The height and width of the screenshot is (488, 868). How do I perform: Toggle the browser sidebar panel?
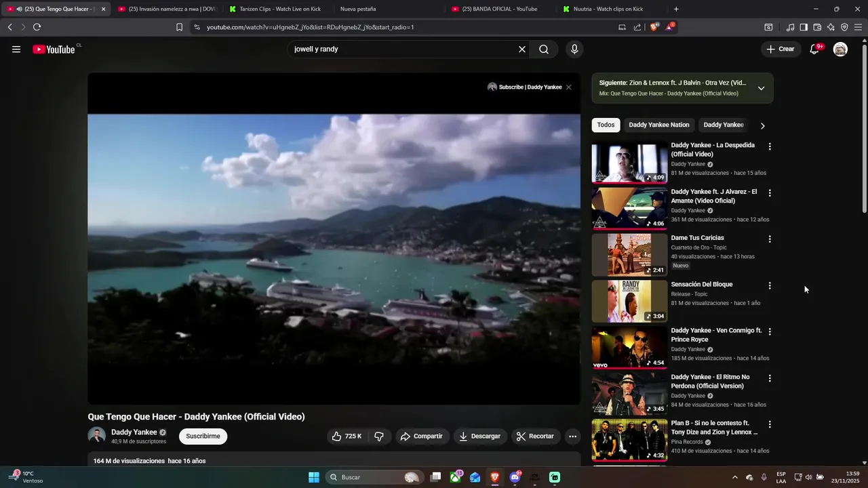point(804,27)
